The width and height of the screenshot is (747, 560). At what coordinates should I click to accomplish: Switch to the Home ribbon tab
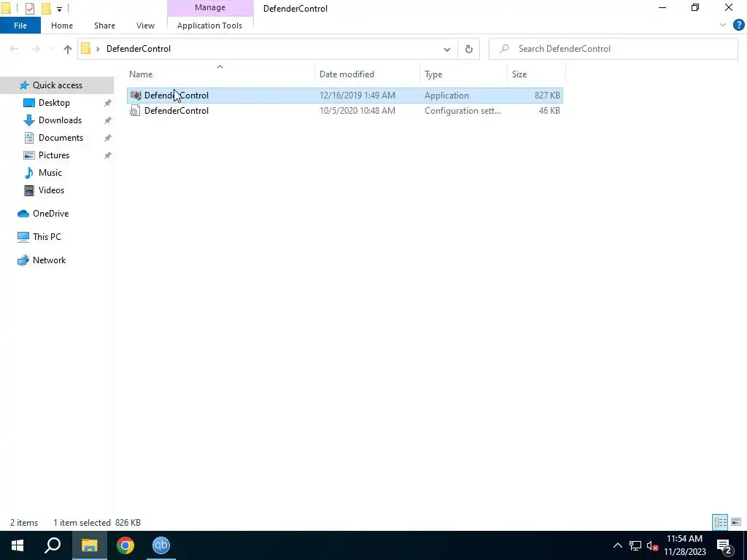[x=62, y=26]
